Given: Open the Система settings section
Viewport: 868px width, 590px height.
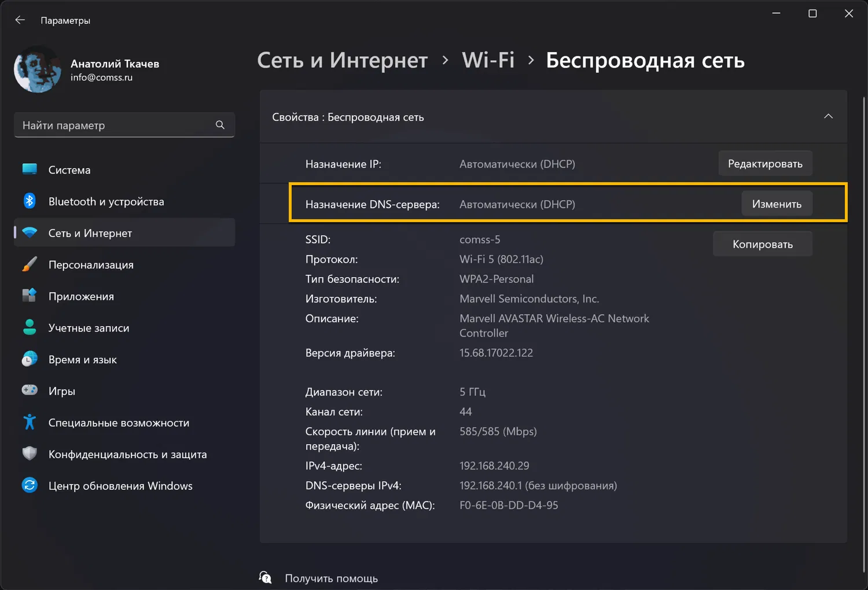Looking at the screenshot, I should pos(69,170).
